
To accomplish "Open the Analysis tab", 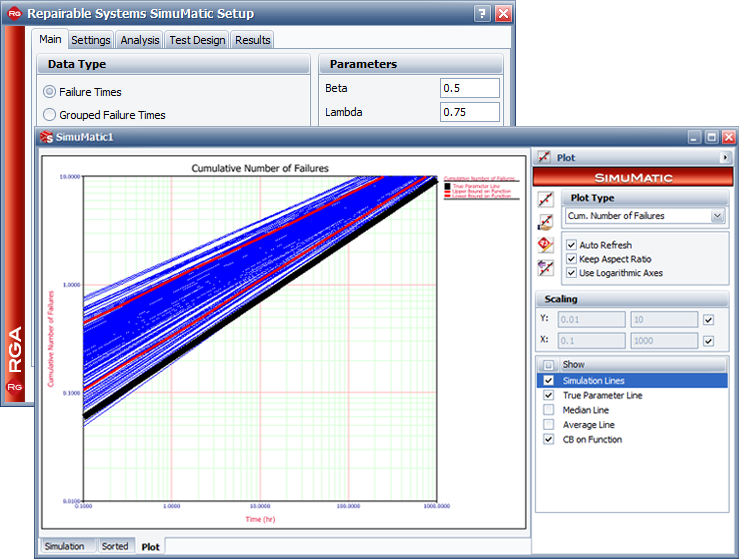I will click(x=140, y=40).
